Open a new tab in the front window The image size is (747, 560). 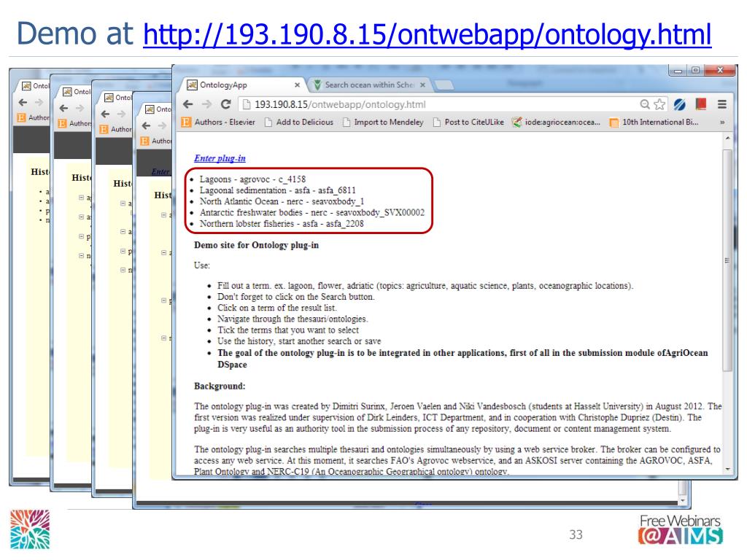coord(444,85)
